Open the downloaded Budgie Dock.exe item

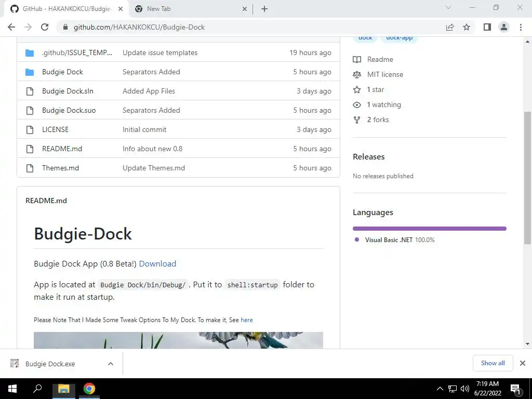[x=50, y=364]
